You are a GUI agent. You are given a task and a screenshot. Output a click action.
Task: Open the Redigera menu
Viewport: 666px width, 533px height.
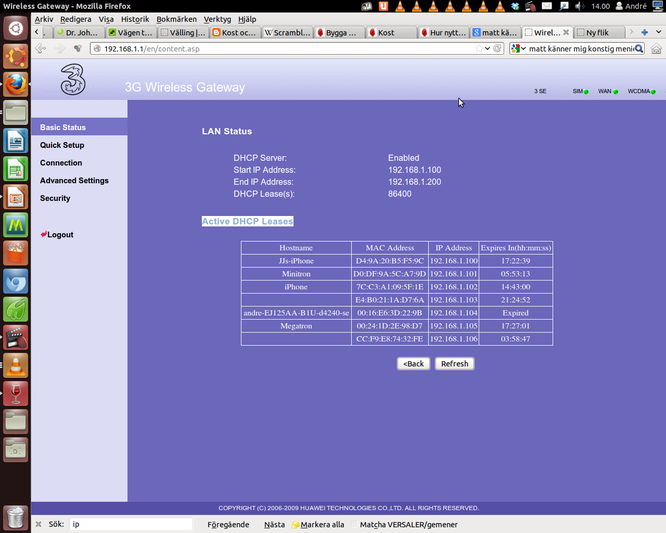tap(76, 19)
